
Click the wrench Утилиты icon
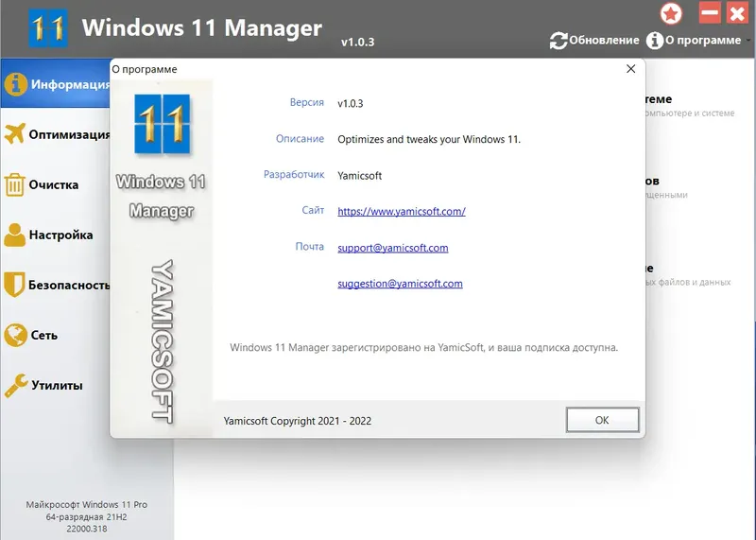[x=16, y=385]
